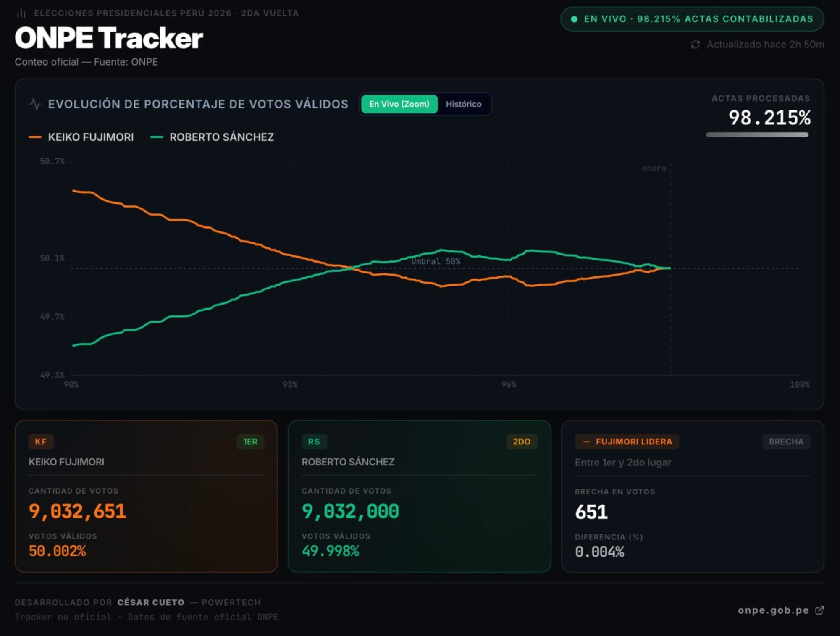The image size is (840, 636).
Task: Click the 93% x-axis label
Action: pos(290,384)
